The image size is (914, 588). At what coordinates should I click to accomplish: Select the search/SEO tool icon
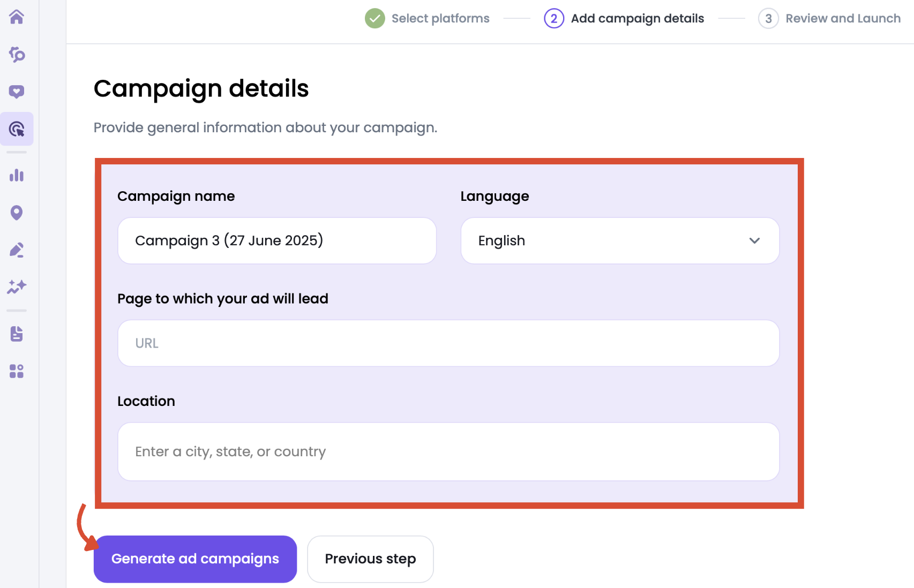tap(17, 55)
